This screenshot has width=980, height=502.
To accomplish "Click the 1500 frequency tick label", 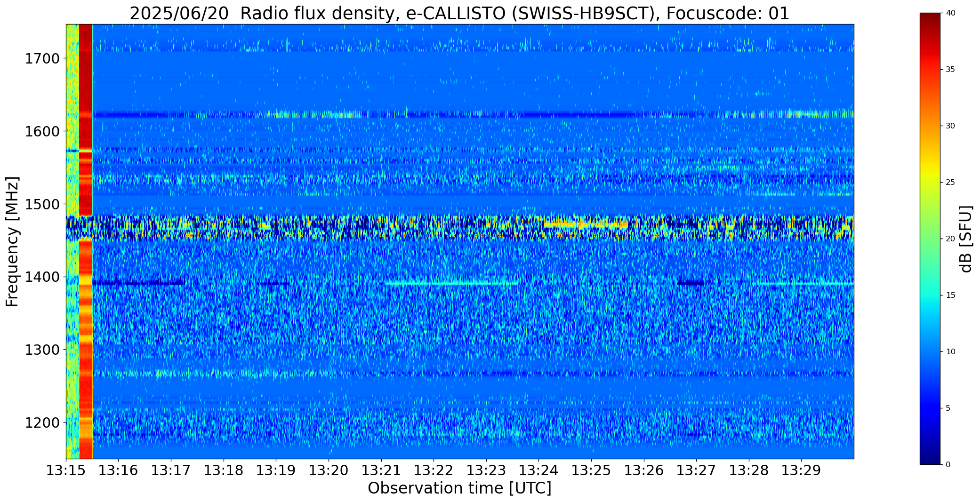I will (42, 204).
